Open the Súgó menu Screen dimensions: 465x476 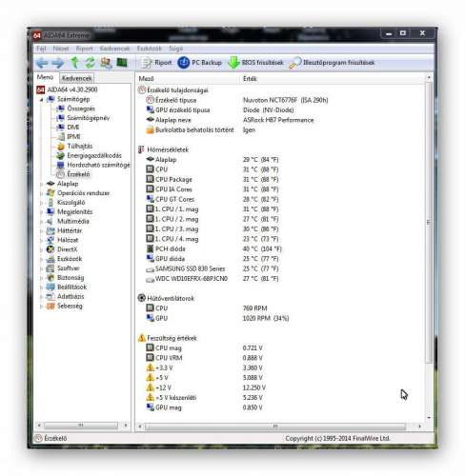coord(175,49)
